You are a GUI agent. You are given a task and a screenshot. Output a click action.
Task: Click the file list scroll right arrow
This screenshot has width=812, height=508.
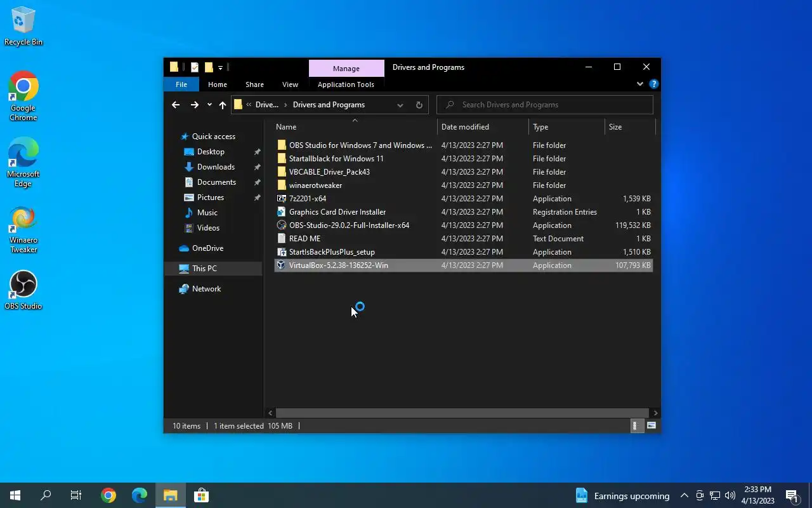[655, 413]
